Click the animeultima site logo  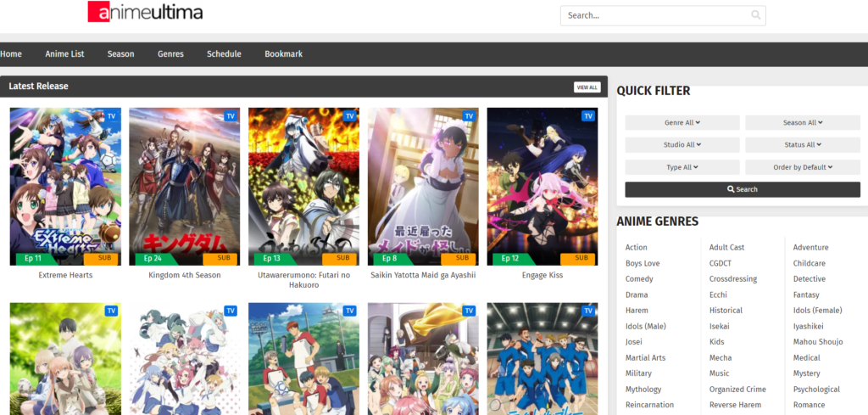(x=145, y=12)
